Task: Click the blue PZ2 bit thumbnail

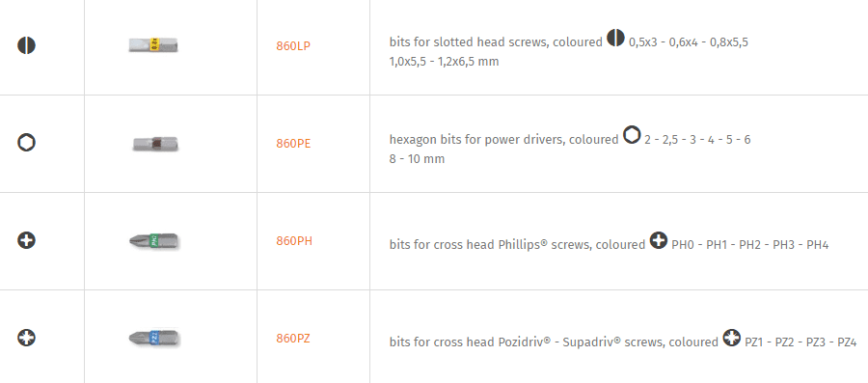Action: (154, 338)
